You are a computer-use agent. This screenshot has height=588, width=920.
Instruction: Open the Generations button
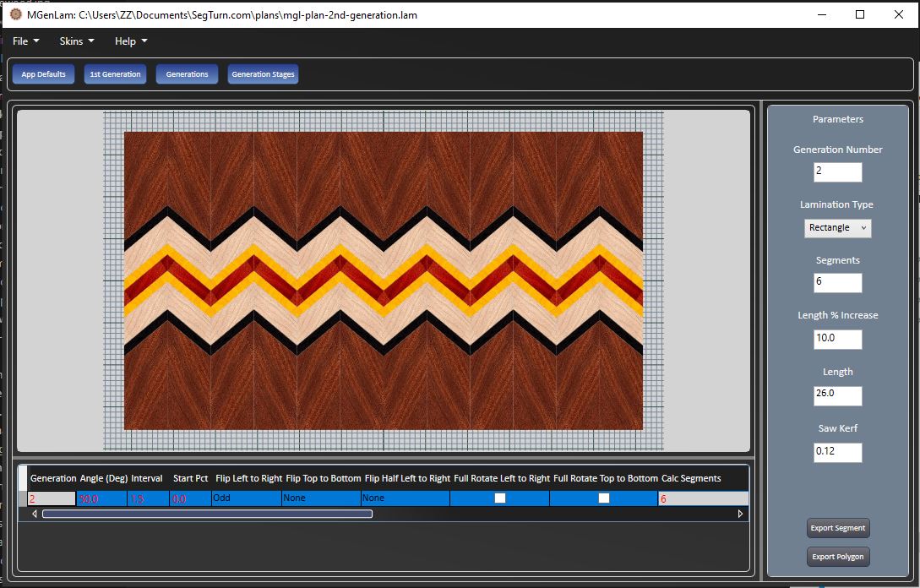click(x=187, y=74)
